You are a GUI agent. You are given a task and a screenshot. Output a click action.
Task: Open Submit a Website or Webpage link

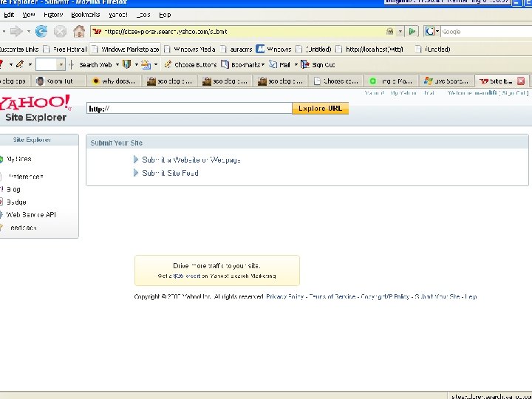pos(191,160)
